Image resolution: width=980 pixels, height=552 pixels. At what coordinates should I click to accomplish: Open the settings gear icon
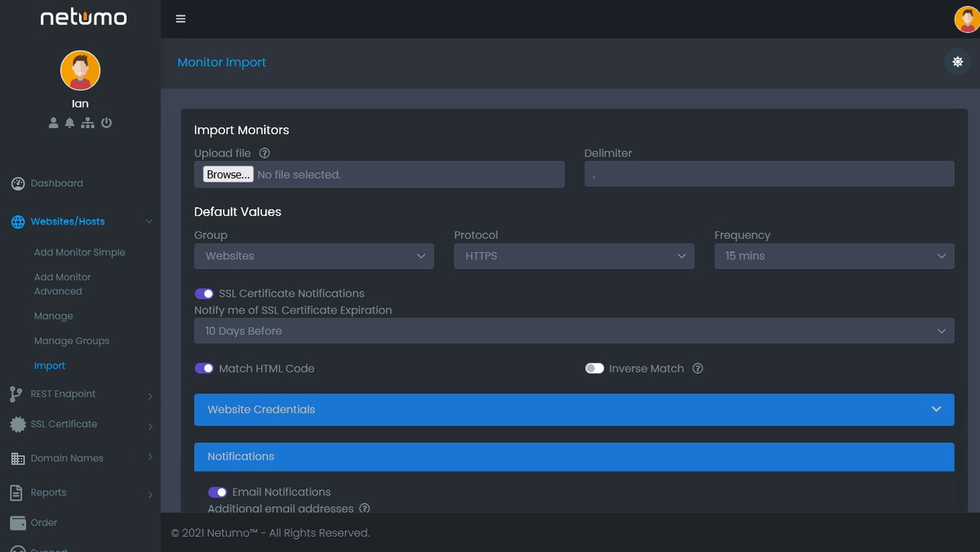pos(957,62)
